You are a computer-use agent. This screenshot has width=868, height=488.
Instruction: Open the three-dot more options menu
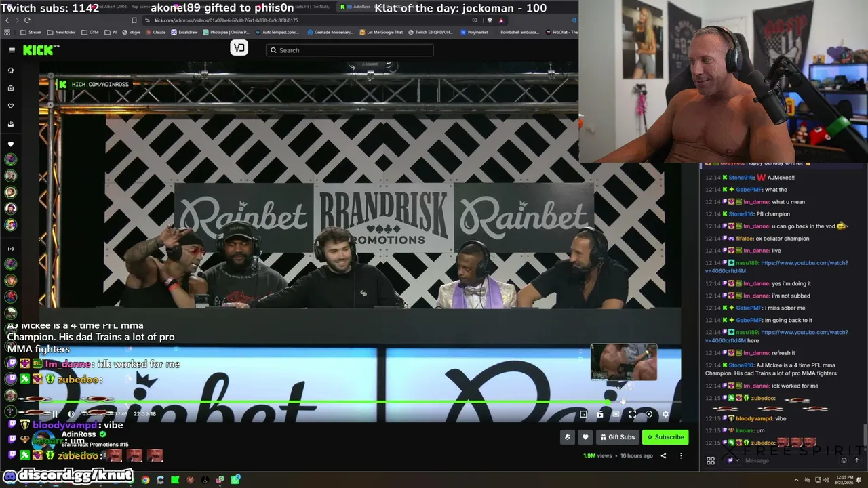click(x=681, y=455)
